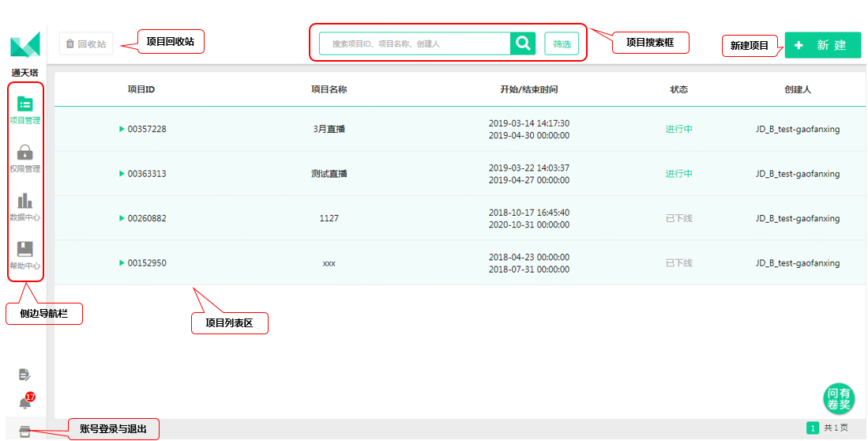
Task: Click the 项目ID column header
Action: 141,89
